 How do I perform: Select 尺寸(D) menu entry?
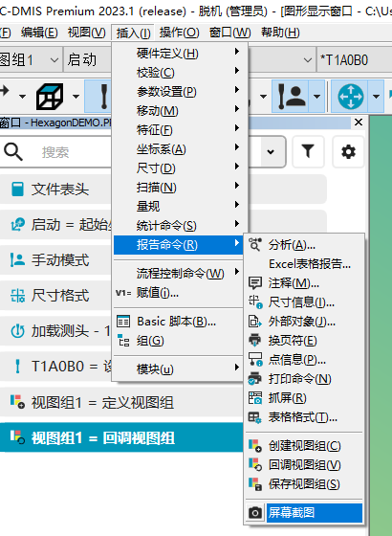pyautogui.click(x=181, y=168)
